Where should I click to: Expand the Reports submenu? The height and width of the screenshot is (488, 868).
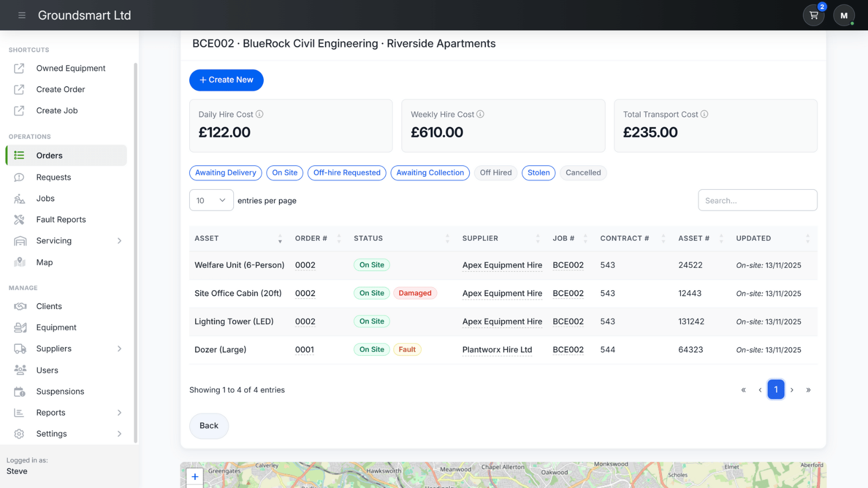(x=51, y=412)
